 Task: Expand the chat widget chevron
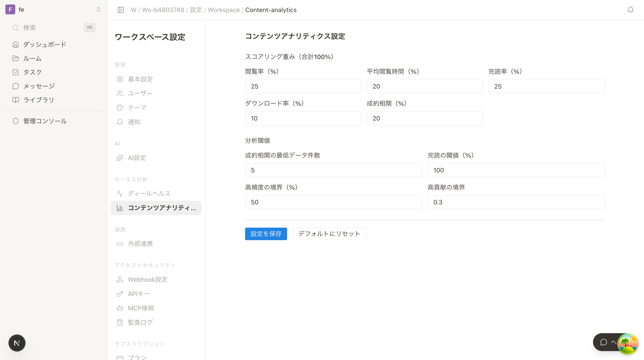614,342
